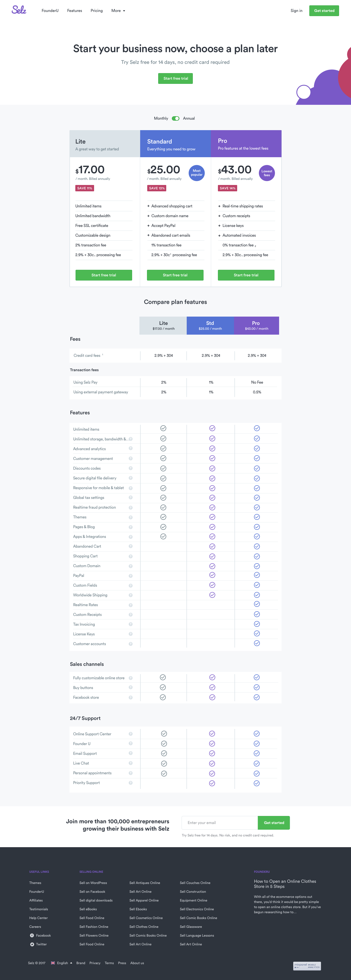Select the Lite comparison column header
Image resolution: width=351 pixels, height=980 pixels.
tap(163, 325)
